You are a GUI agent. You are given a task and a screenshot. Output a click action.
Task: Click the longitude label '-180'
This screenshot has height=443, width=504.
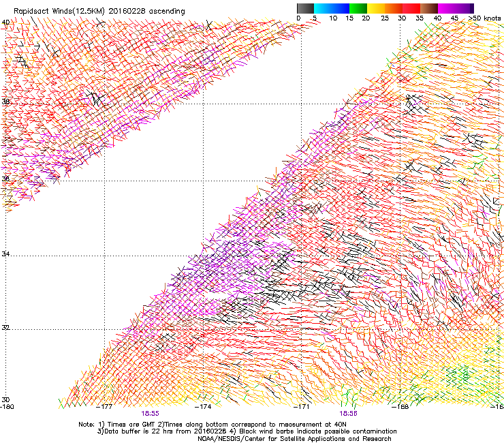point(7,407)
